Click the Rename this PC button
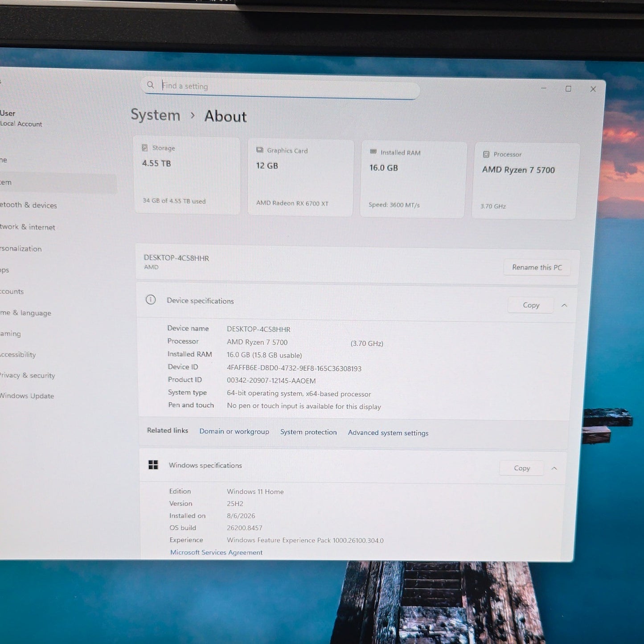This screenshot has height=644, width=644. pyautogui.click(x=537, y=267)
